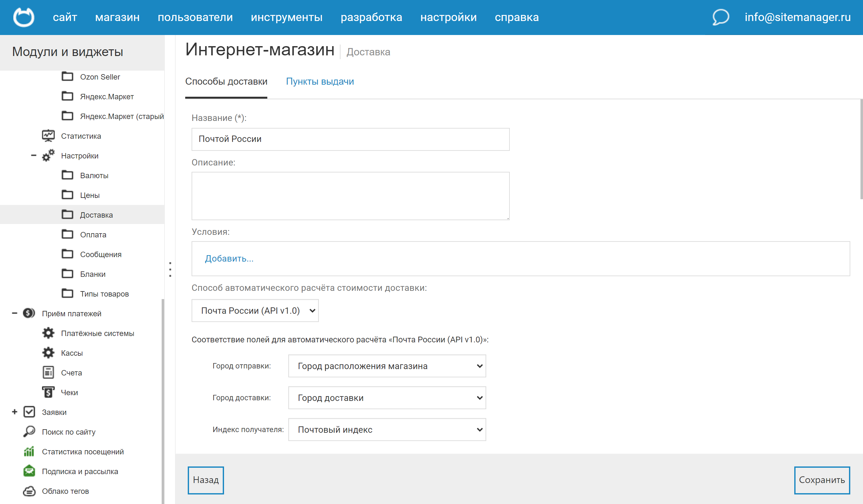863x504 pixels.
Task: Open the delivery cost calculation method dropdown
Action: (x=255, y=311)
